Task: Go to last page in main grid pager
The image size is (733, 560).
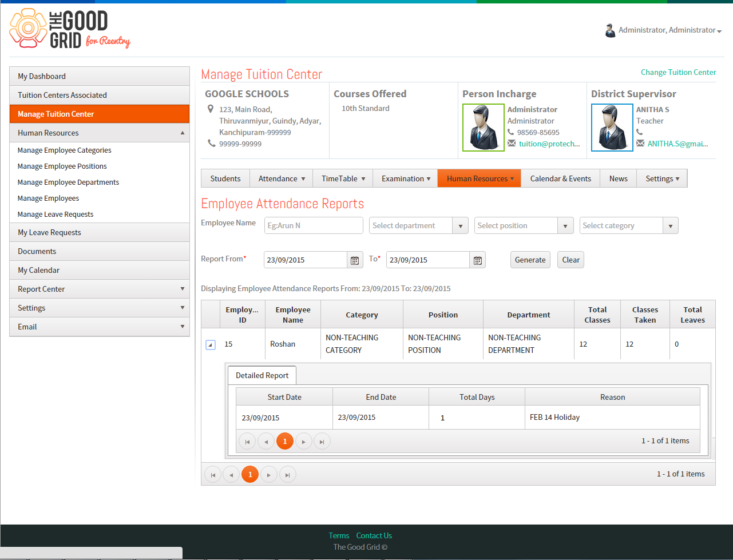Action: click(x=288, y=474)
